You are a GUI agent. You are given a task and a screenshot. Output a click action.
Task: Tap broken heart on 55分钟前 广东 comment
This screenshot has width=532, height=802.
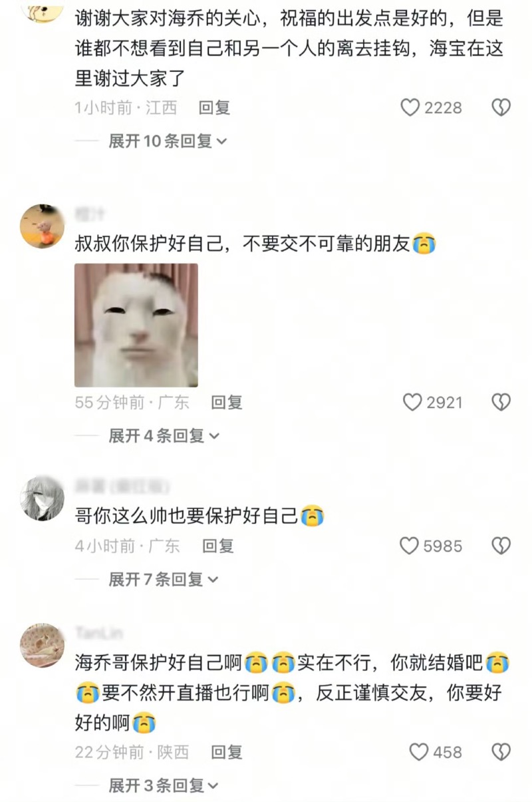coord(501,402)
